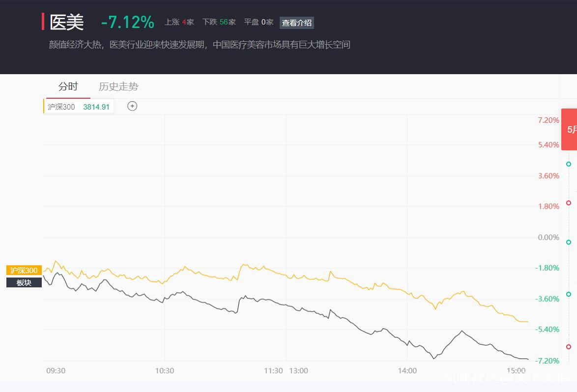Switch to the 分时 tab
577x392 pixels.
[x=68, y=87]
